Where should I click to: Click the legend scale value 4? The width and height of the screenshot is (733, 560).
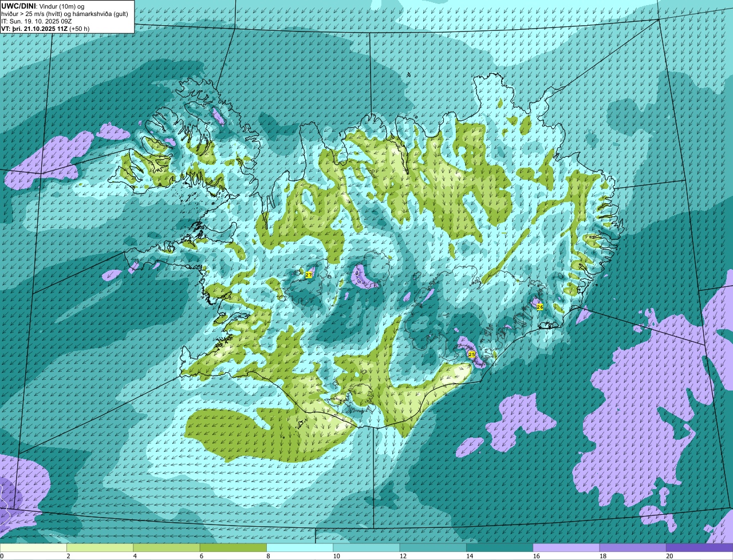[x=135, y=556]
